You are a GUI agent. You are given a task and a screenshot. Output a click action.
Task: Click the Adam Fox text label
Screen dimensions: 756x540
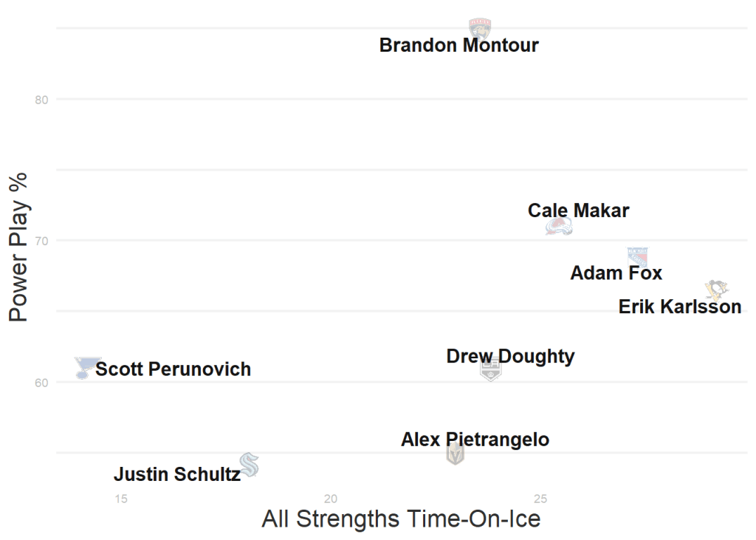616,273
